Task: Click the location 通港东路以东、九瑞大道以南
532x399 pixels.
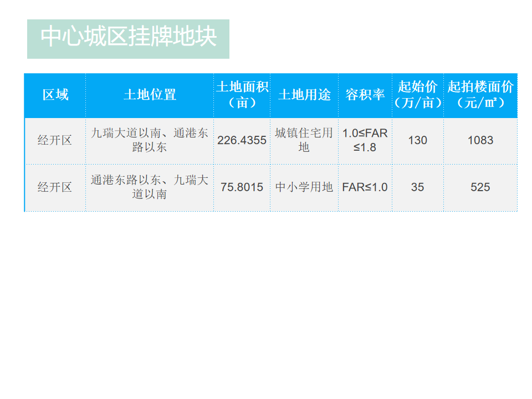Action: [x=150, y=187]
